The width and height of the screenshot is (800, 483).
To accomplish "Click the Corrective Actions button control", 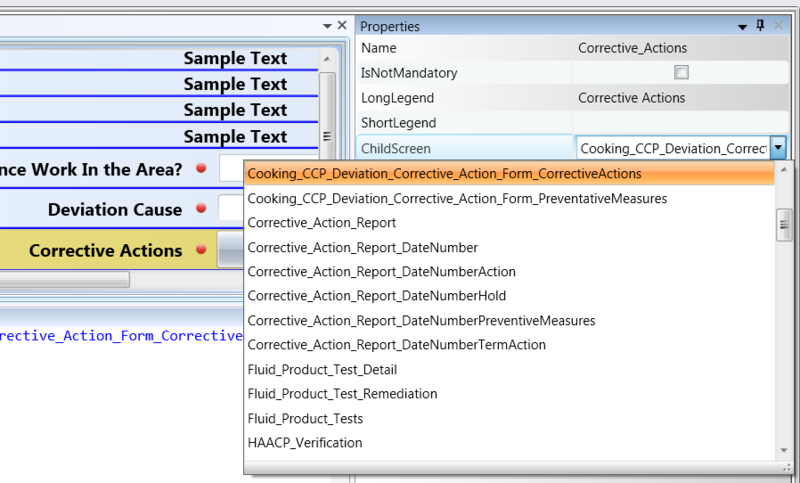I will (231, 249).
